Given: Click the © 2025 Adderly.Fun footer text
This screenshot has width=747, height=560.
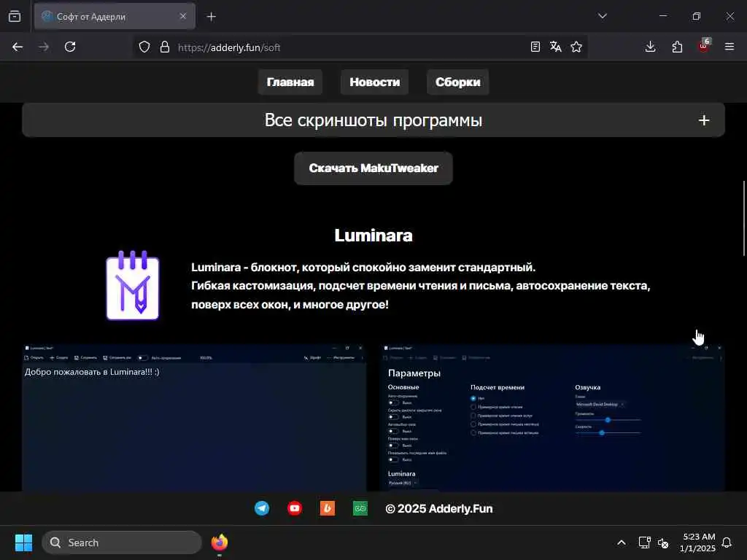Looking at the screenshot, I should [x=438, y=508].
